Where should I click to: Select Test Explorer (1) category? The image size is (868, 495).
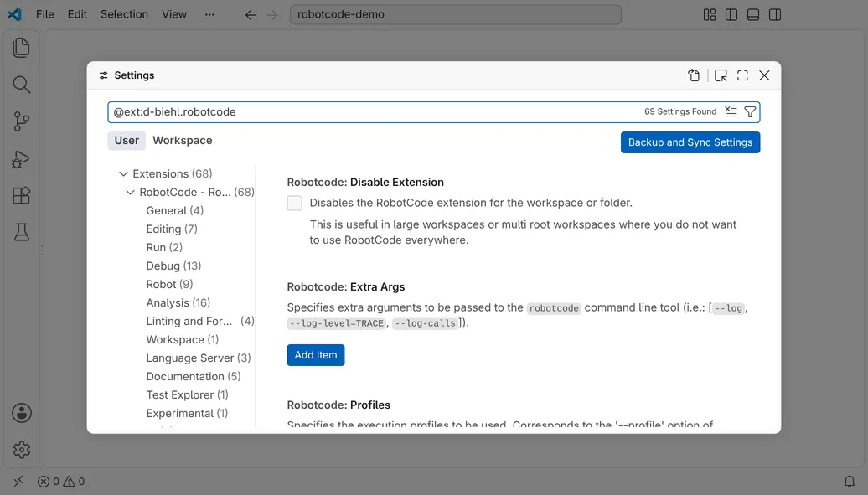187,394
